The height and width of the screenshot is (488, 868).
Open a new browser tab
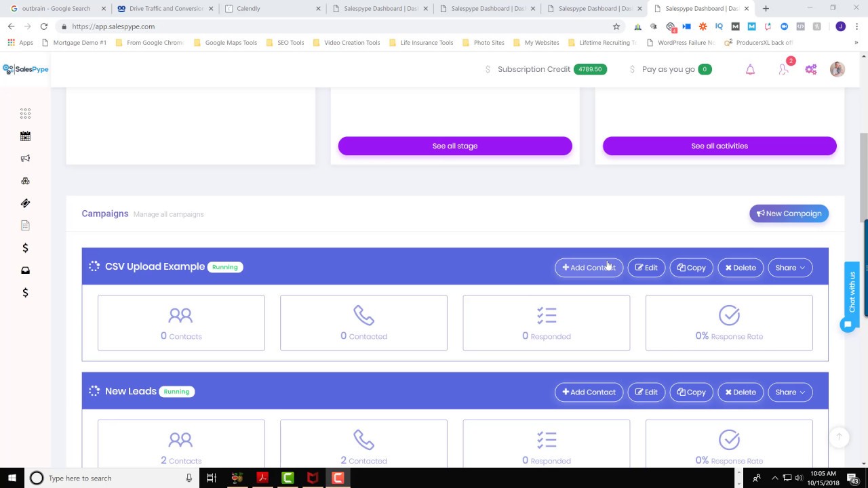[766, 9]
